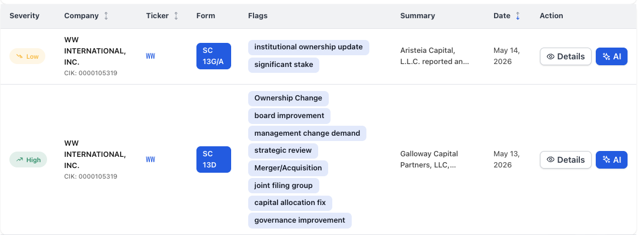Sort by Company column arrows icon

106,16
